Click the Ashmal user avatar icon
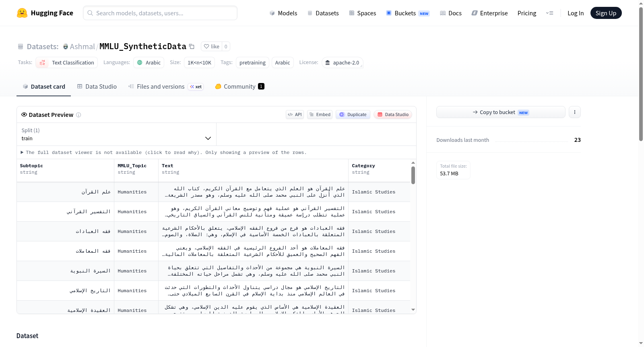644x347 pixels. coord(66,47)
